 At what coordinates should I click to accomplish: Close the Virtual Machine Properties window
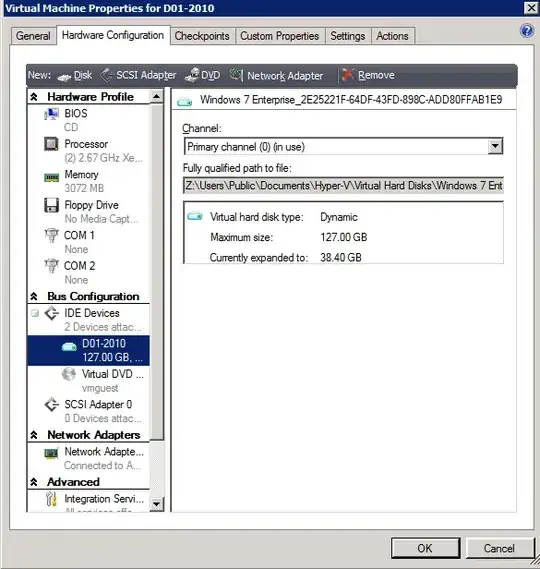pos(531,8)
